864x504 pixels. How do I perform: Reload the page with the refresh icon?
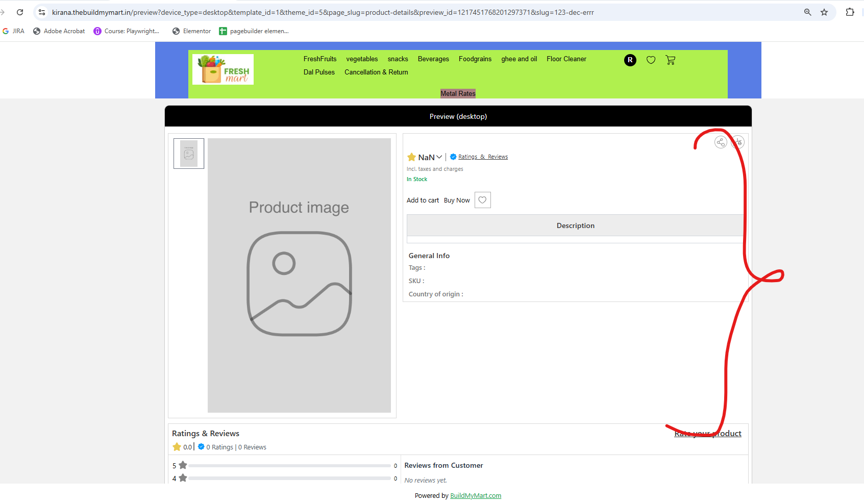click(x=20, y=12)
